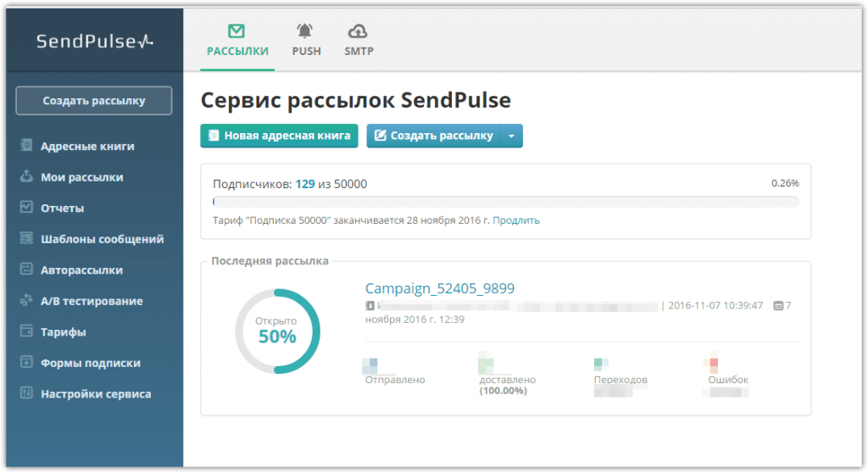Click the Переходов statistic label

pos(620,380)
